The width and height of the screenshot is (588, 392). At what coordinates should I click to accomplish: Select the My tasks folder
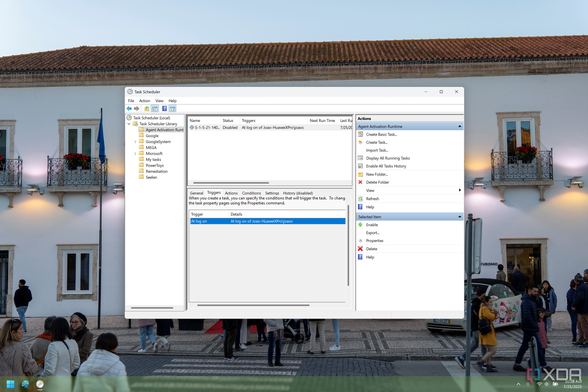153,159
